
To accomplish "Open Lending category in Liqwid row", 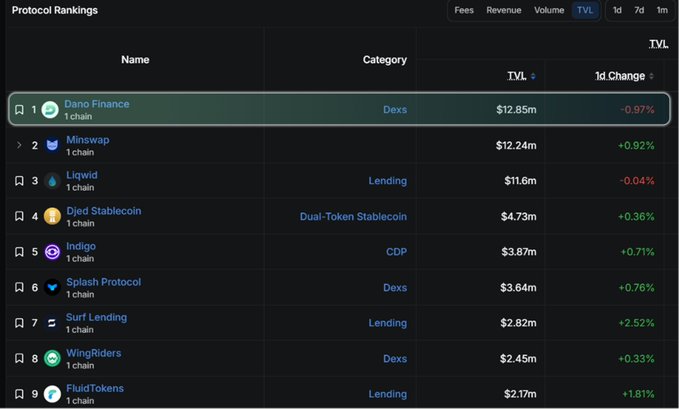I will 388,181.
